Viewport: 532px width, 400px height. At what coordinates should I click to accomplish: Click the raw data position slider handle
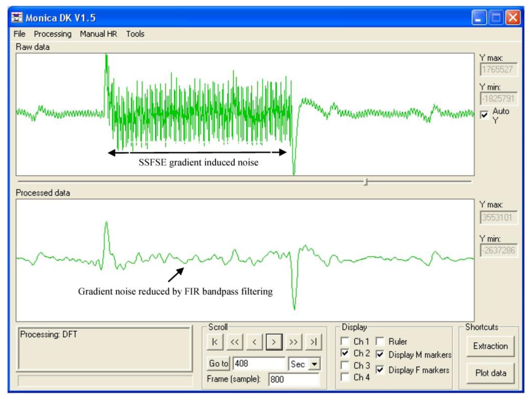[366, 182]
